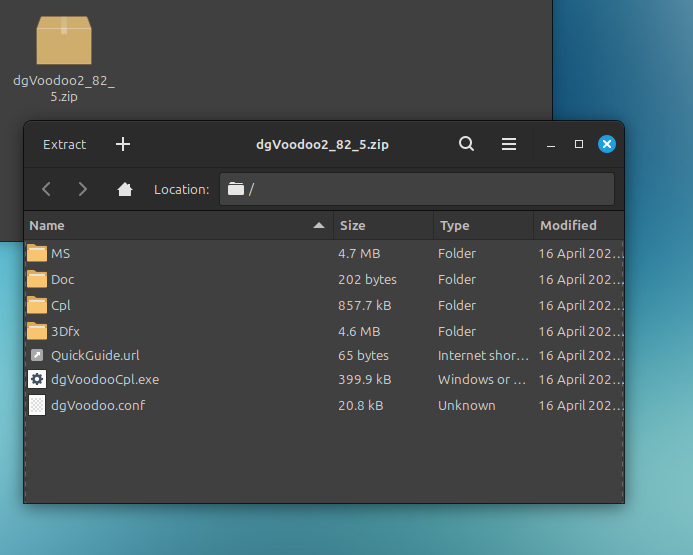Click the '20.8 kB' size cell
693x555 pixels.
pos(361,406)
